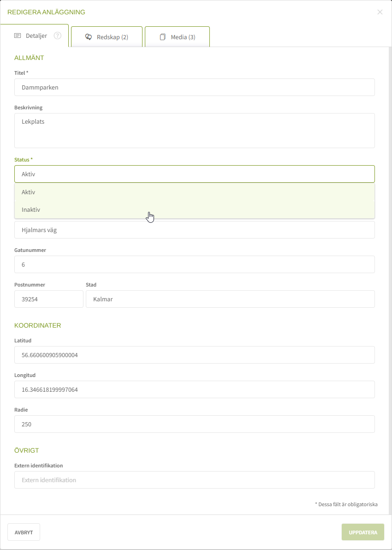The width and height of the screenshot is (392, 550).
Task: Click into the Beskrivning text area
Action: [x=194, y=131]
